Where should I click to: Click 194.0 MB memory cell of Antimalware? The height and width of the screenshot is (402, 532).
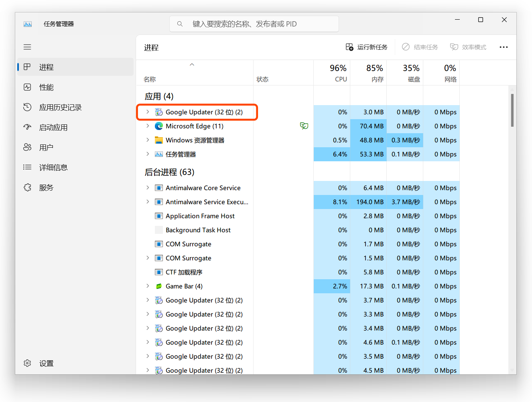[368, 202]
